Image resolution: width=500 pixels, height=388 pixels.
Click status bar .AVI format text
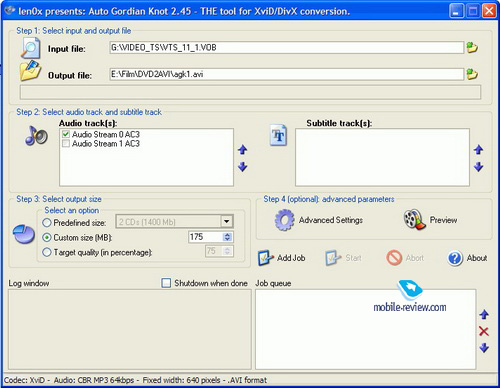(247, 380)
